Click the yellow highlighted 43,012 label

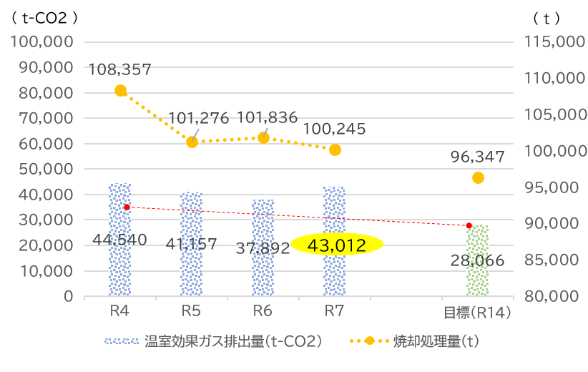click(x=337, y=245)
